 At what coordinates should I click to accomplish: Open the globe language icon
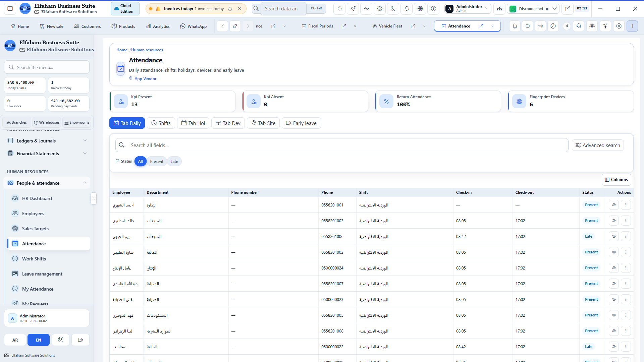[x=420, y=9]
